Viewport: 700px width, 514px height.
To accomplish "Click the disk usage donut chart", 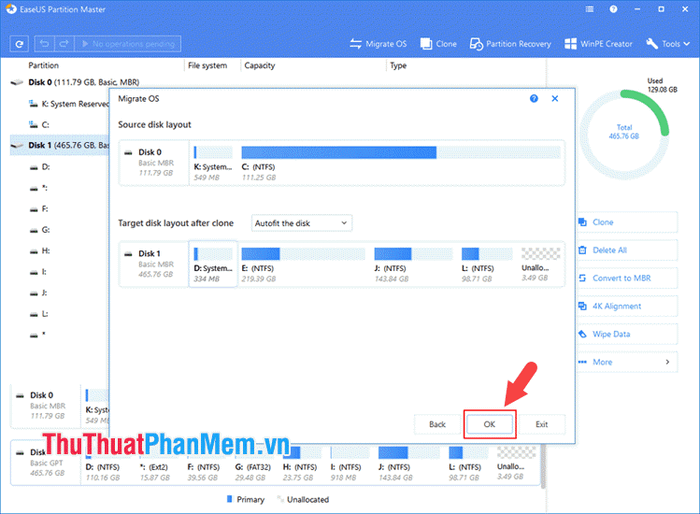I will tap(624, 134).
